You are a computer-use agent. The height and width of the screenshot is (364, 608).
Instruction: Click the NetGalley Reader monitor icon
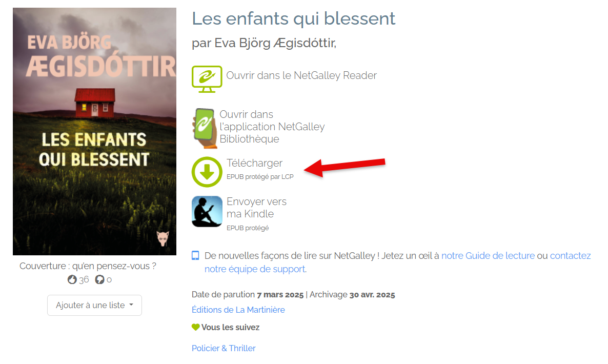(207, 79)
